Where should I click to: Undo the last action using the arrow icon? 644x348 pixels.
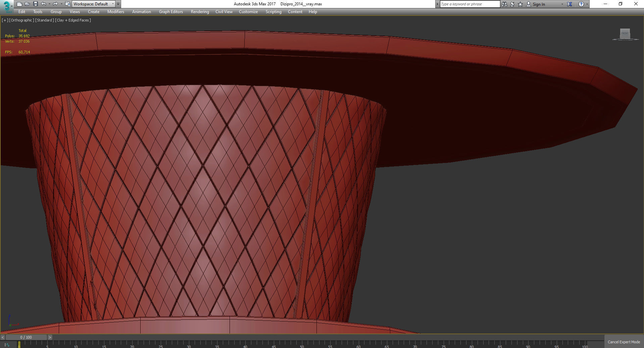point(43,4)
